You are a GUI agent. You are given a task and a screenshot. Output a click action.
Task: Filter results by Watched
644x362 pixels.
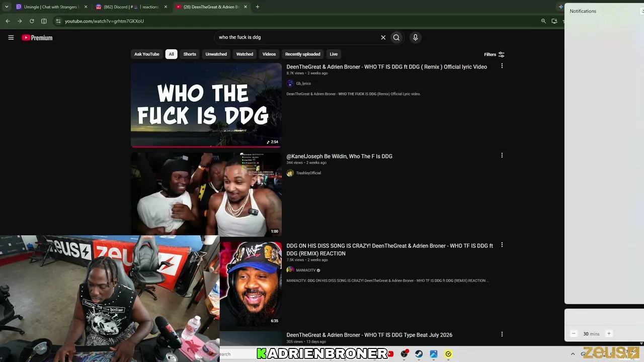click(x=245, y=54)
